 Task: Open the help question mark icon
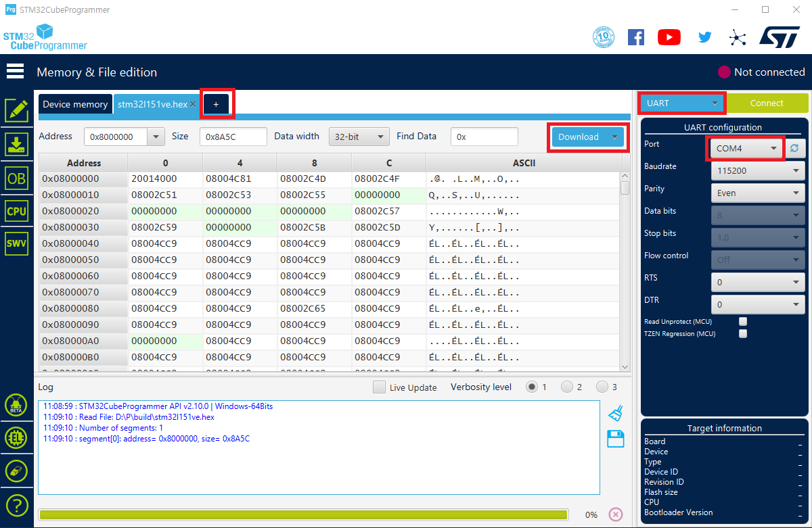point(16,504)
